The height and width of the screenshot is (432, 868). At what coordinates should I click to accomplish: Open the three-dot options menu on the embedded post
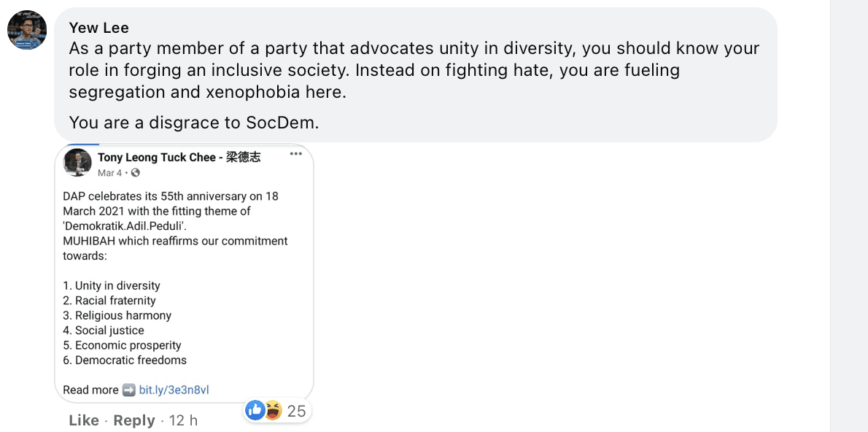coord(296,153)
